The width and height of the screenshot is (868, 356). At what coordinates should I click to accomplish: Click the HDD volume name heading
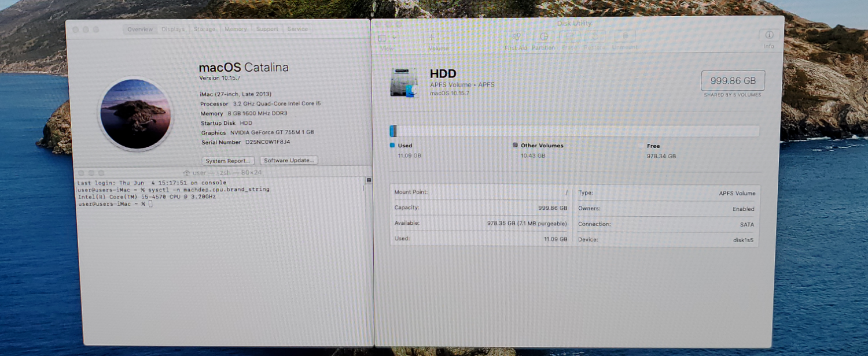tap(443, 73)
